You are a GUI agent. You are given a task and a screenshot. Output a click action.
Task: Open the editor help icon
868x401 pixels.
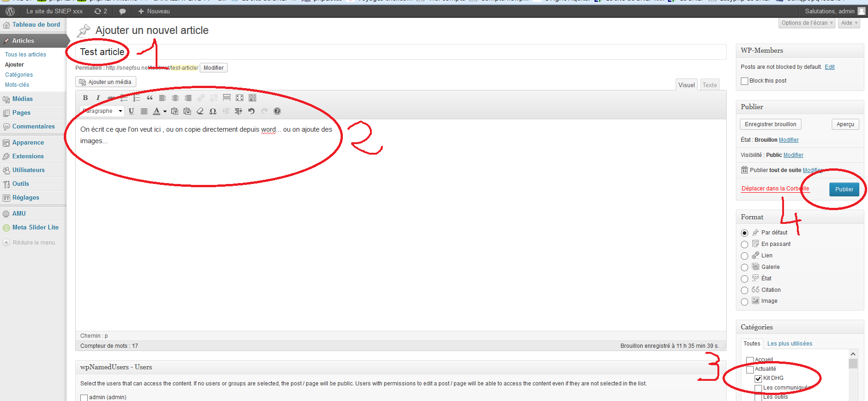click(x=277, y=111)
